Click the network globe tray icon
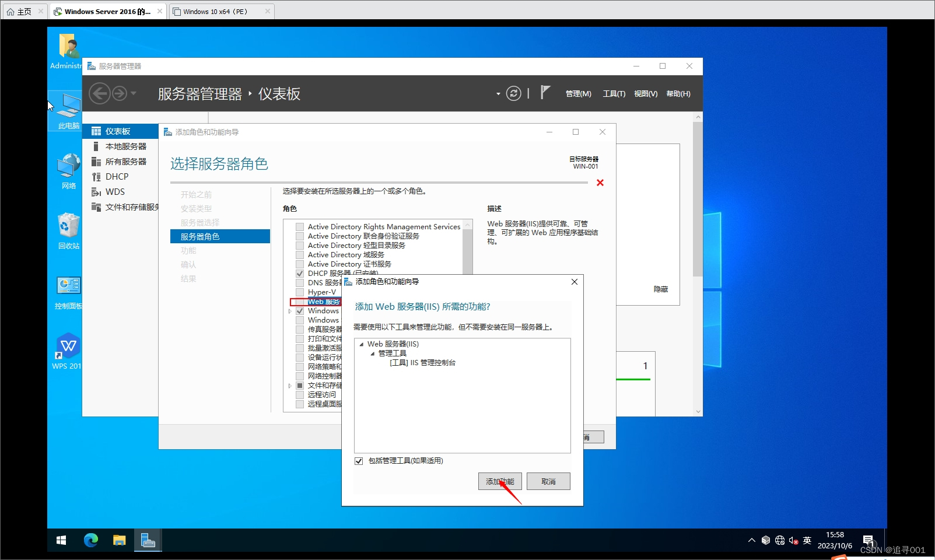935x560 pixels. click(780, 541)
